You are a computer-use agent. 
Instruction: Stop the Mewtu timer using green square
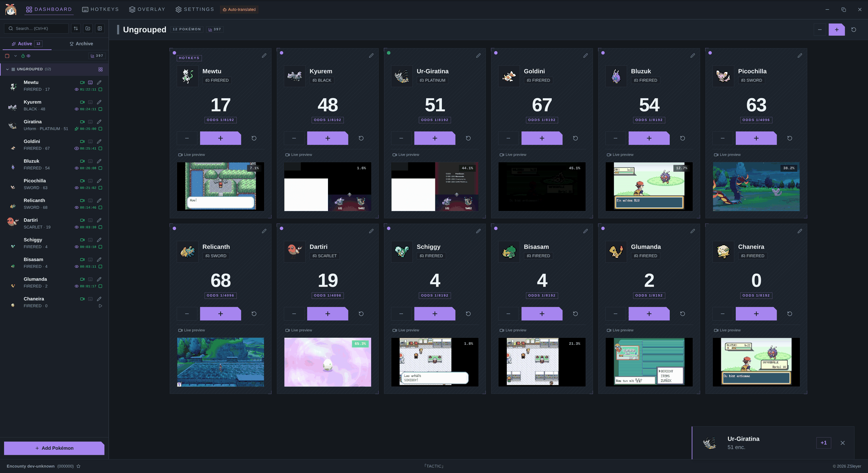100,89
